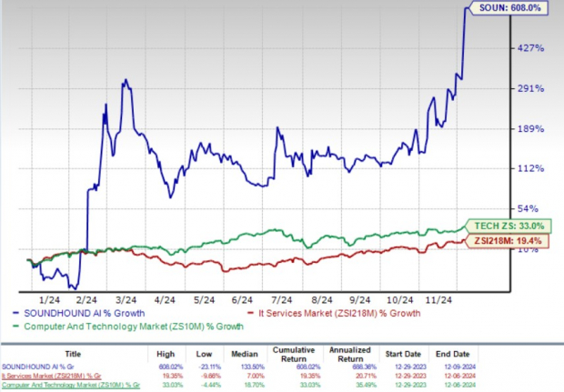Click the Low column header
Screen dimensions: 564x392
204,354
